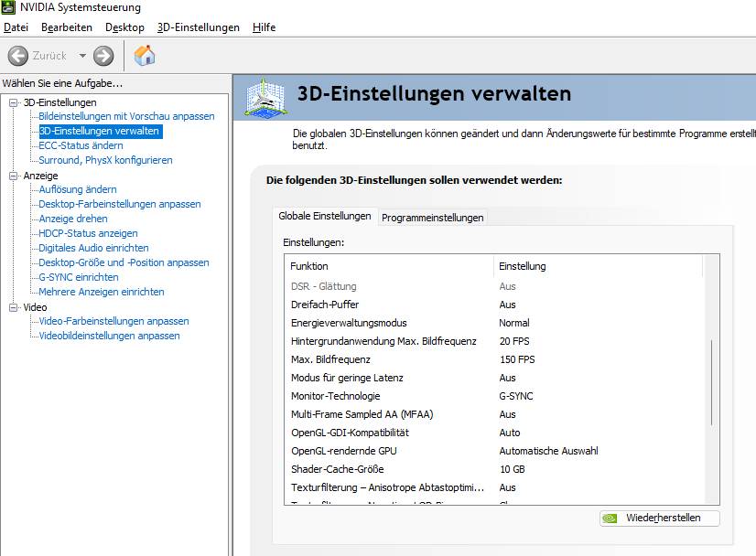Open the Datei menu
The image size is (756, 556).
[16, 27]
